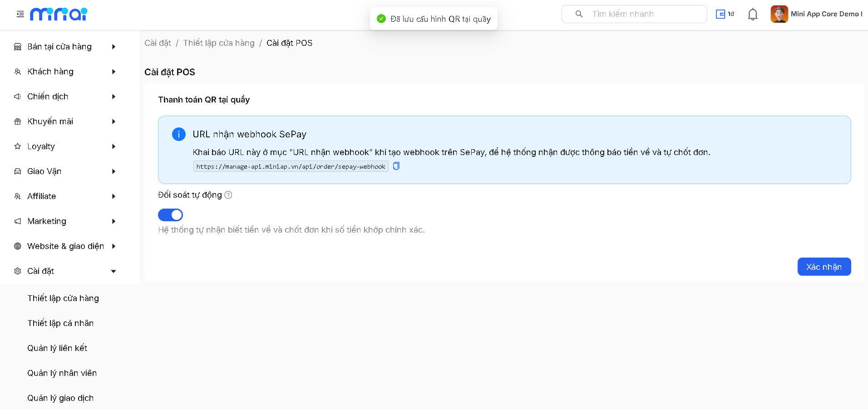Go to Thiết lập cửa hàng breadcrumb
Image resolution: width=868 pixels, height=409 pixels.
219,43
